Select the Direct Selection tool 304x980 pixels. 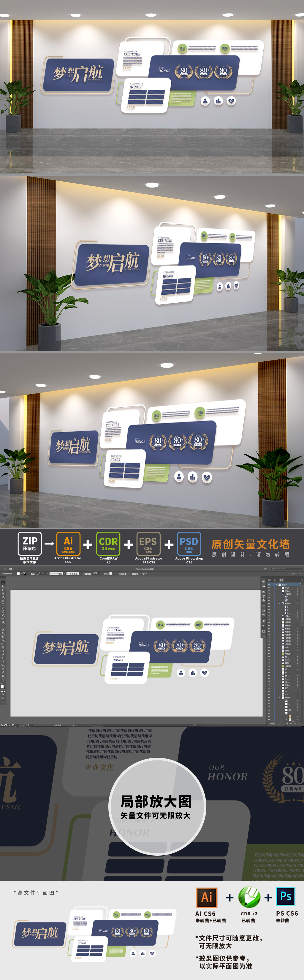(x=3, y=587)
